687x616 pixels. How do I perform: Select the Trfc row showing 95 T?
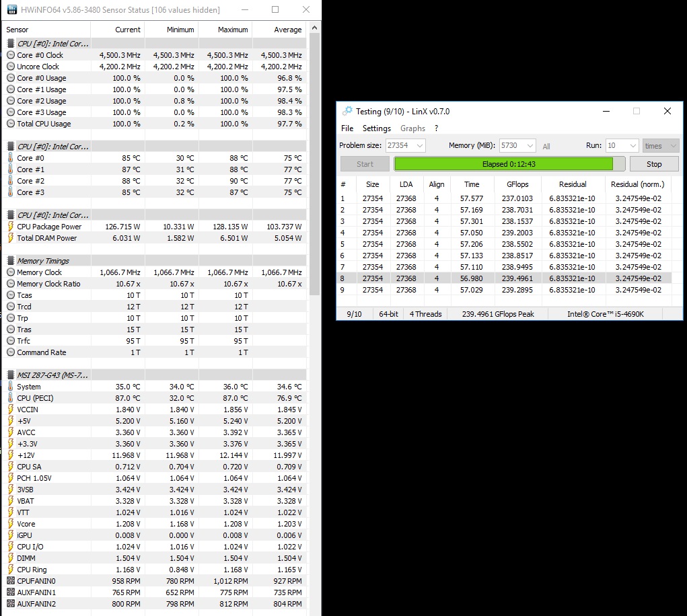[x=154, y=341]
